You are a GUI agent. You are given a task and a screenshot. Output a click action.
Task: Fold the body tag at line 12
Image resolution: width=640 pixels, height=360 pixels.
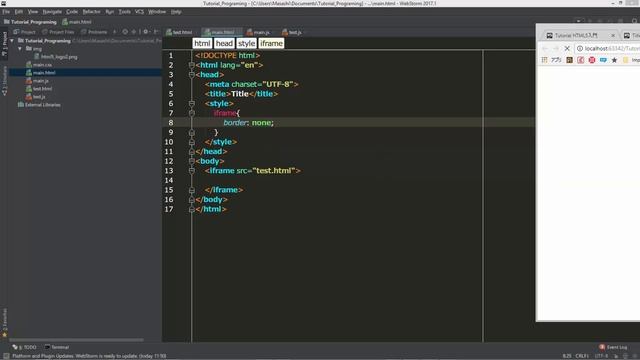tap(191, 161)
